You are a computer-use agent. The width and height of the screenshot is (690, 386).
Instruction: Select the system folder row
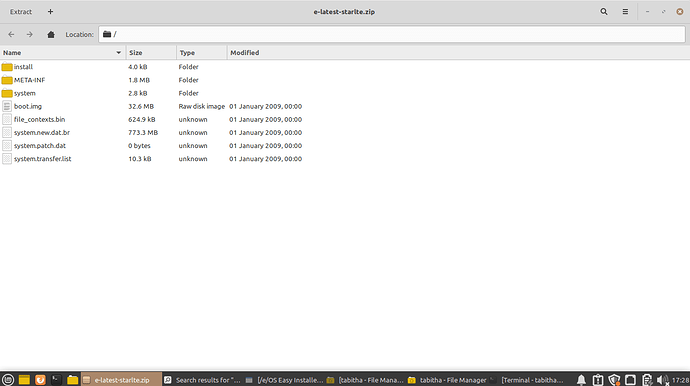point(345,93)
